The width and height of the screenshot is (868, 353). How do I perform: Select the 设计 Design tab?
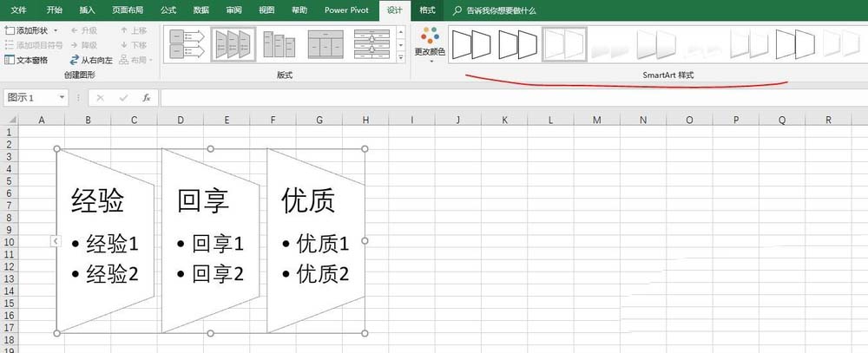coord(395,10)
